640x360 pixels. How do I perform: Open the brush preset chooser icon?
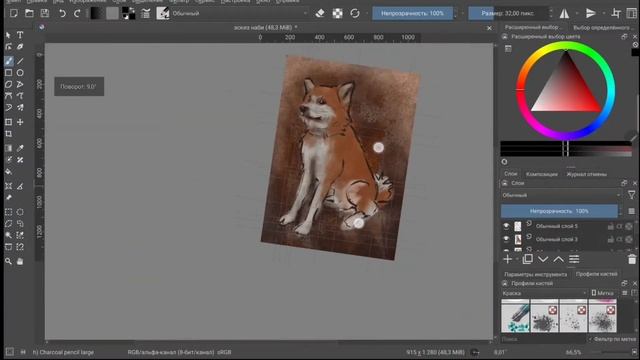point(163,13)
